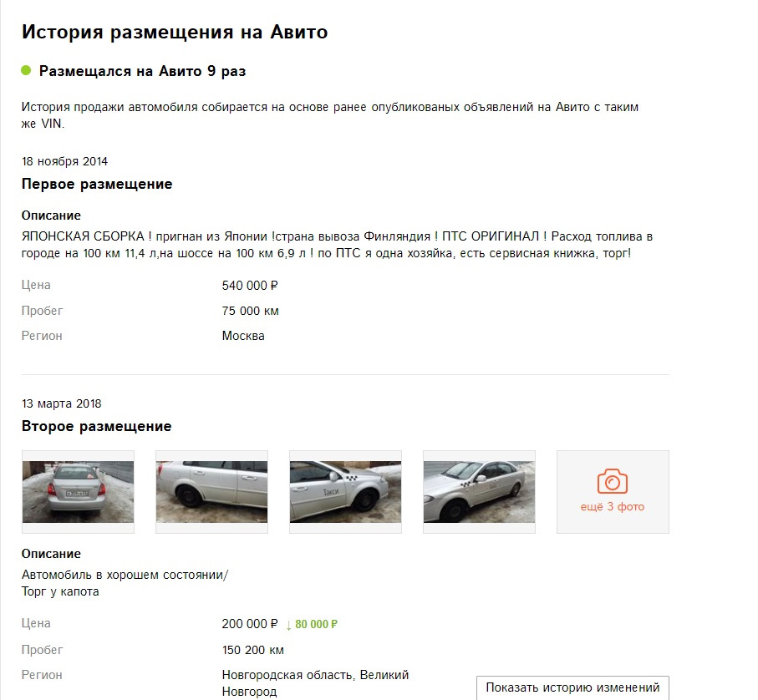Screen dimensions: 758x700
Task: Open the thumbnail showing the Такси door label
Action: 345,492
